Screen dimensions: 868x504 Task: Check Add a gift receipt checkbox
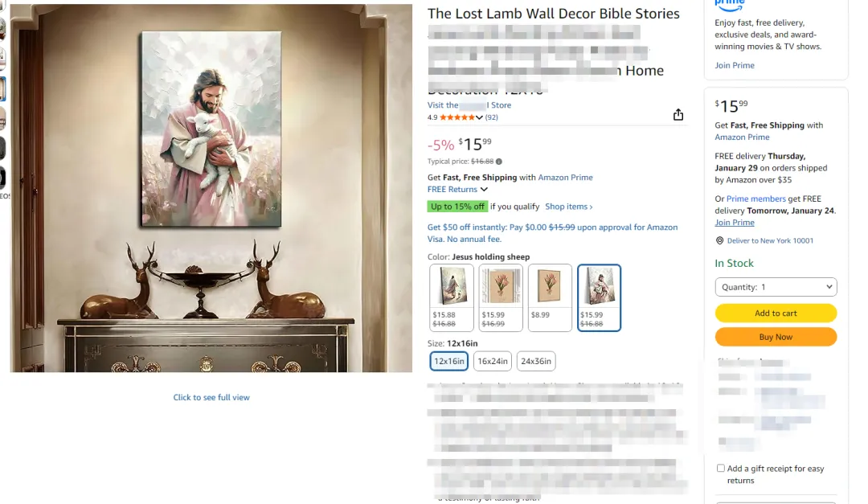click(721, 469)
